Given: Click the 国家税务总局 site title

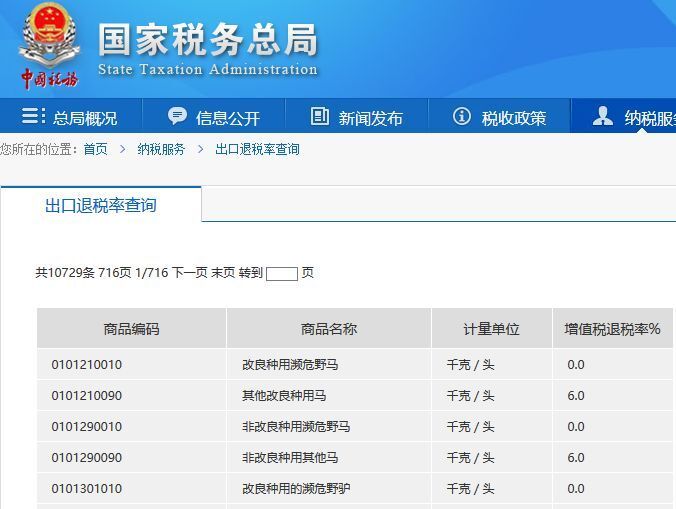Looking at the screenshot, I should pyautogui.click(x=208, y=40).
